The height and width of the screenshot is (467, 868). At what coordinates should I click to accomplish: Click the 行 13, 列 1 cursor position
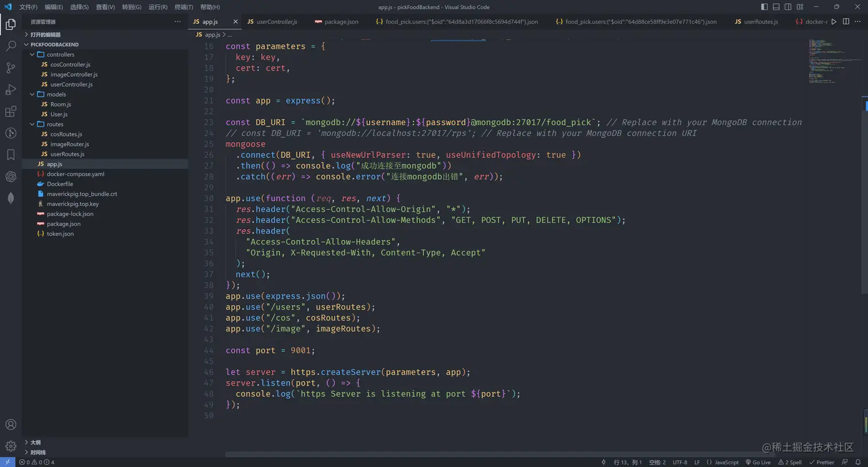pos(627,462)
